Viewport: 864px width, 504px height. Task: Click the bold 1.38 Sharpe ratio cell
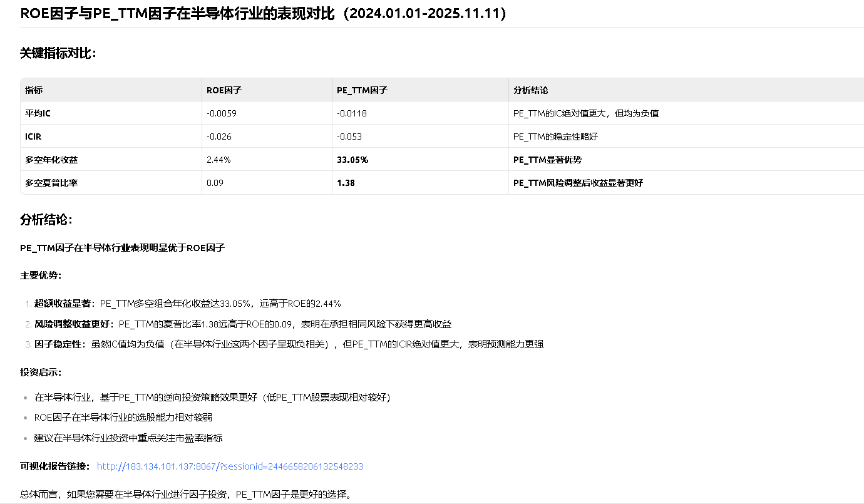pos(346,183)
